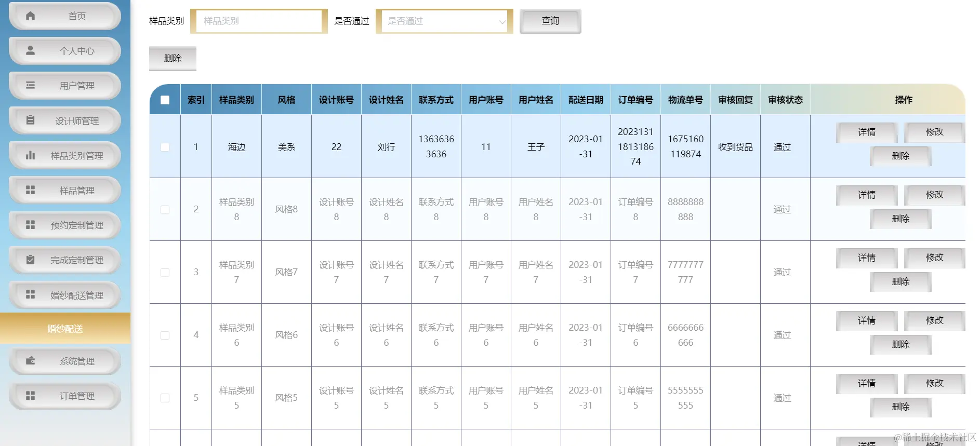This screenshot has height=446, width=980.
Task: Click the 风格8 cell
Action: [x=286, y=210]
